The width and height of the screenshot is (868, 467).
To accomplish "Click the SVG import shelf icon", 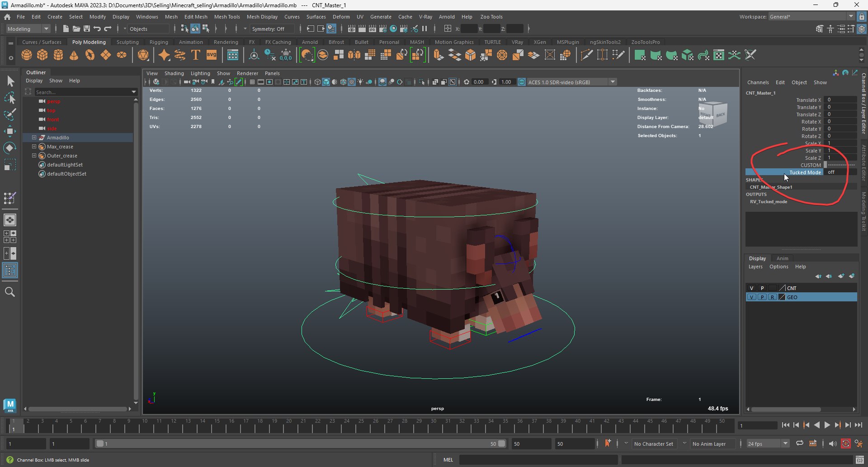I will [x=212, y=55].
